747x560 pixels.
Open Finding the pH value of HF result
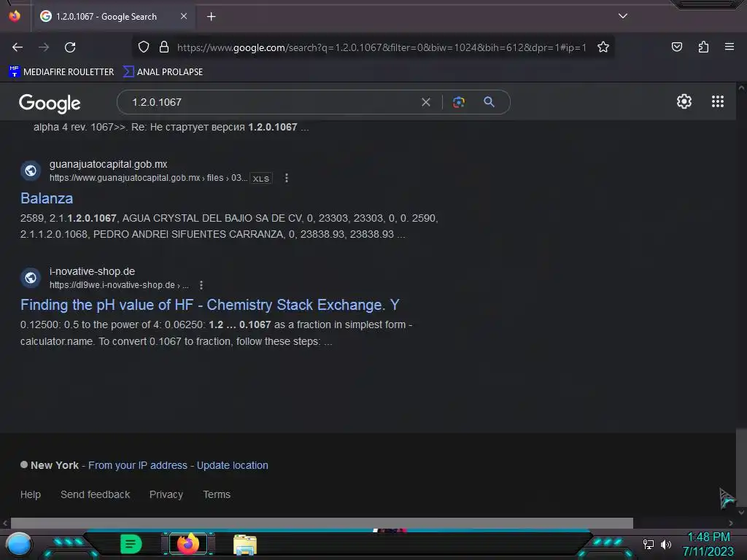pos(209,305)
